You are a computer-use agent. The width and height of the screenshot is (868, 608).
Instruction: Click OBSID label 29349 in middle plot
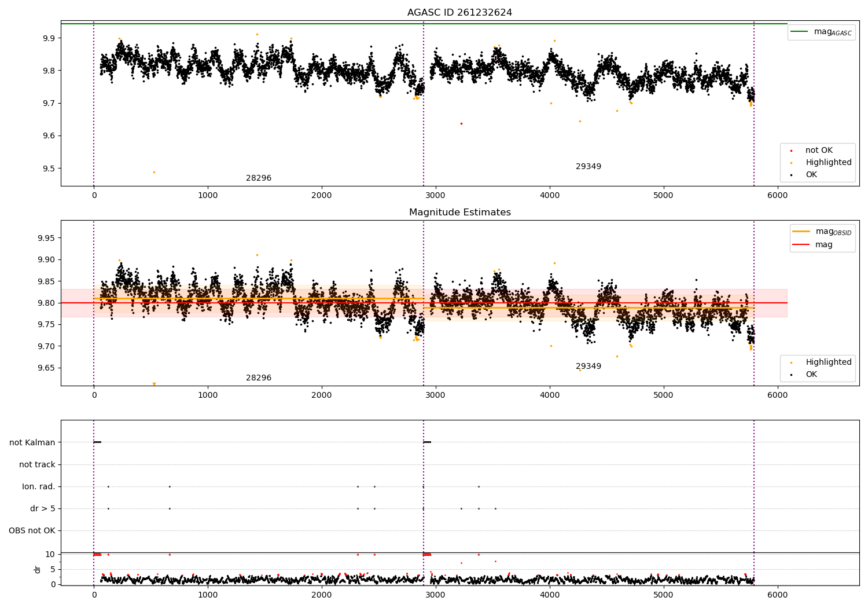click(x=589, y=367)
